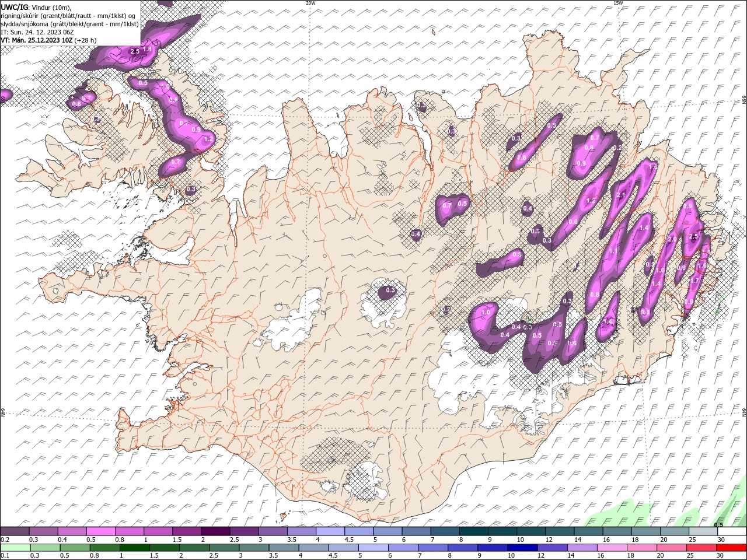Select the grey-green 3 swatch, lower scale

pos(253,548)
